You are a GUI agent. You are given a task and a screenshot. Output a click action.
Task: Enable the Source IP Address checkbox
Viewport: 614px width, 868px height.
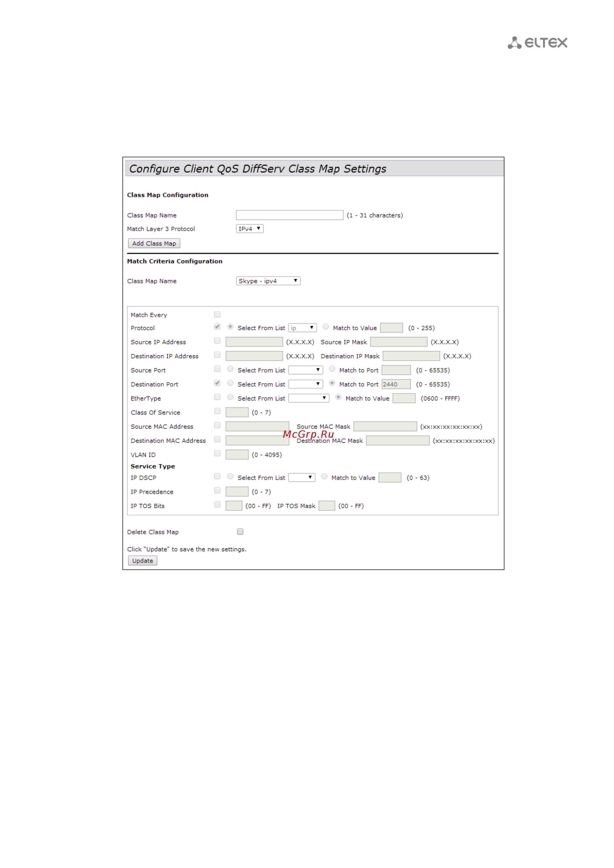click(x=217, y=341)
